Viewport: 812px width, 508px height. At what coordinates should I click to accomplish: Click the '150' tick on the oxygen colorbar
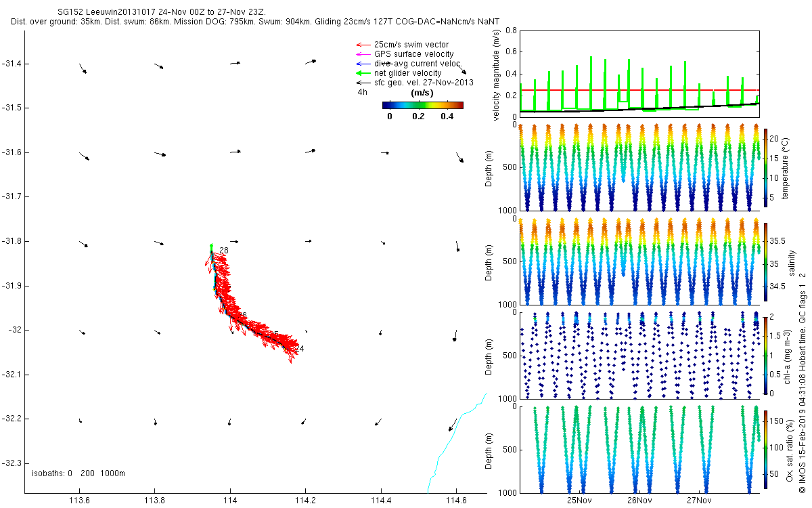[777, 420]
